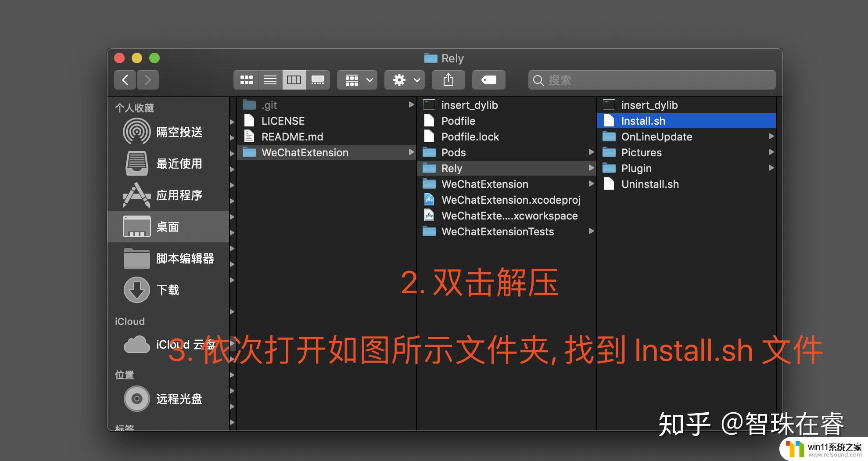Select the Rely folder
This screenshot has width=868, height=461.
[x=506, y=168]
